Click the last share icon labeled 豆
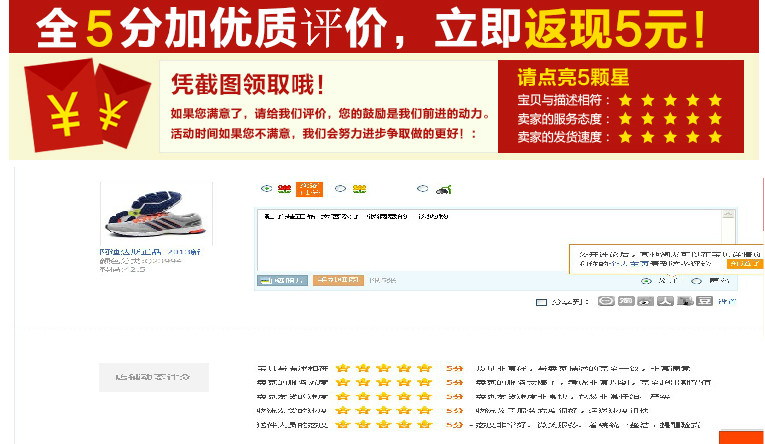Image resolution: width=765 pixels, height=444 pixels. point(704,301)
